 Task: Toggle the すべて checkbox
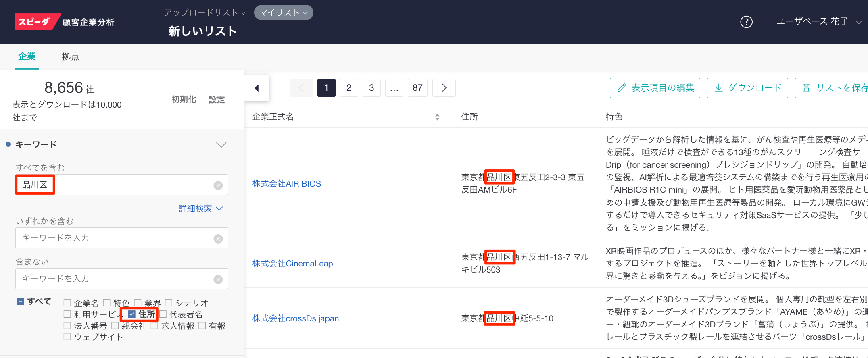[x=21, y=301]
